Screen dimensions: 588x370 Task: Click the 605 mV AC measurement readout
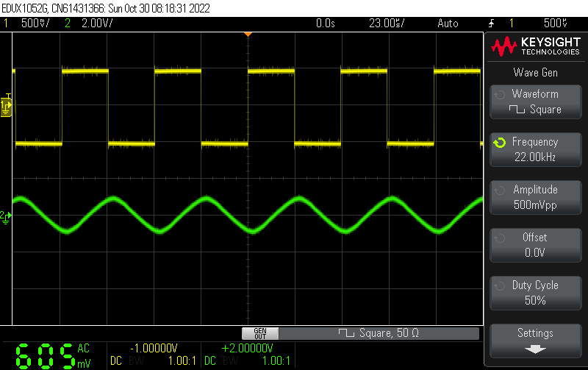(53, 356)
